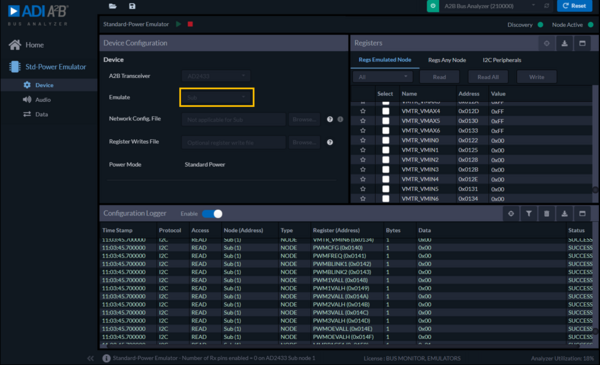Click the Read All button

pos(488,77)
